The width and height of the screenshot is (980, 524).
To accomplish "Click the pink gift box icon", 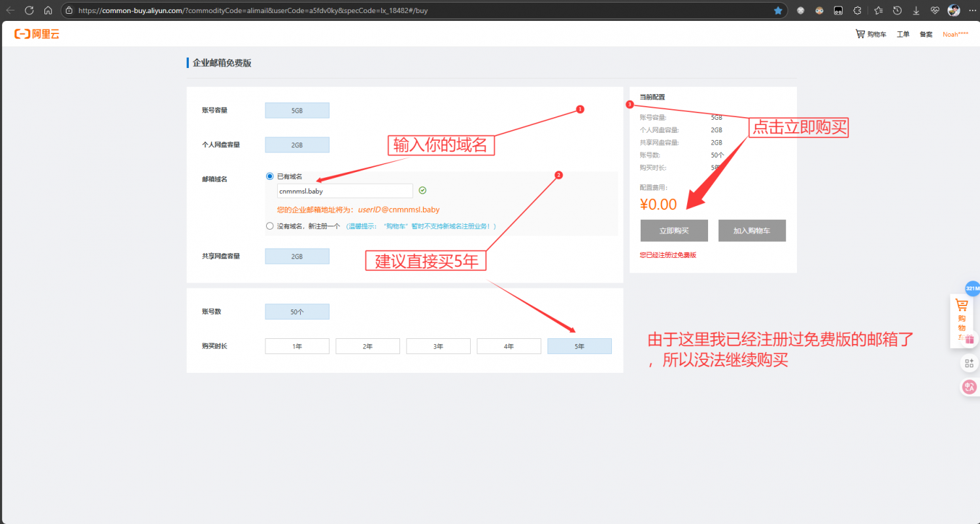I will point(970,339).
